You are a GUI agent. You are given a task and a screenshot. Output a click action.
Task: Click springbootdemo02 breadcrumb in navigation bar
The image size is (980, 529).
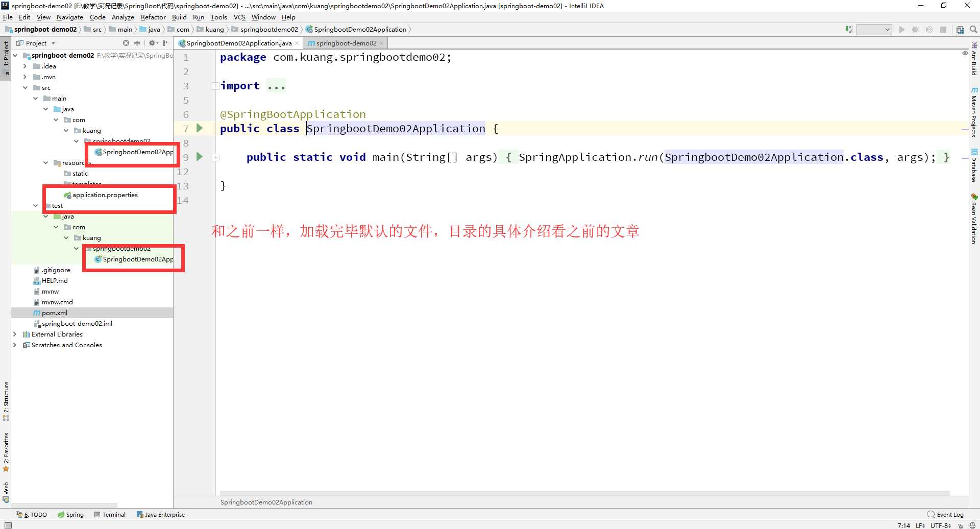point(265,29)
